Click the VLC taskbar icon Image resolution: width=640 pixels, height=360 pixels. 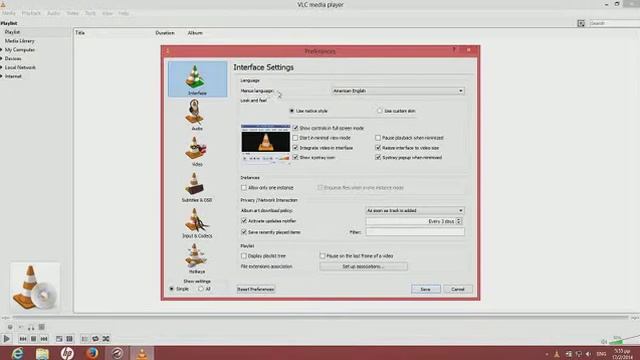pos(142,353)
